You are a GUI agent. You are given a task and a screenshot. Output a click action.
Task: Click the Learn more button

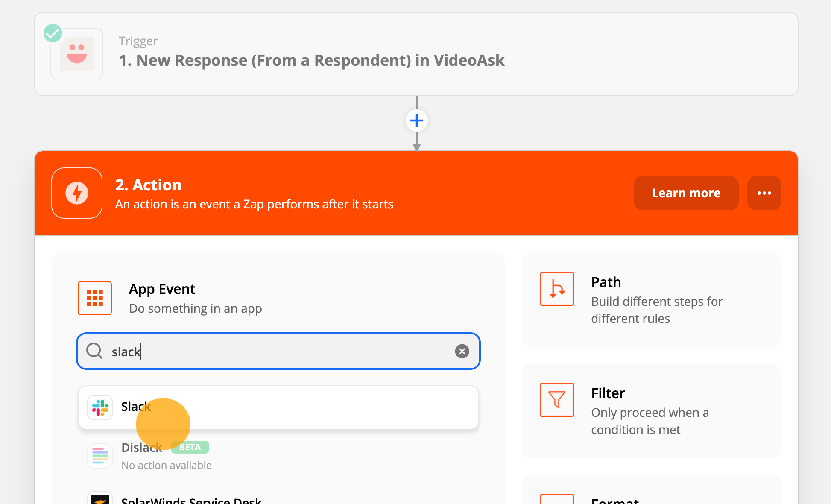[x=686, y=193]
